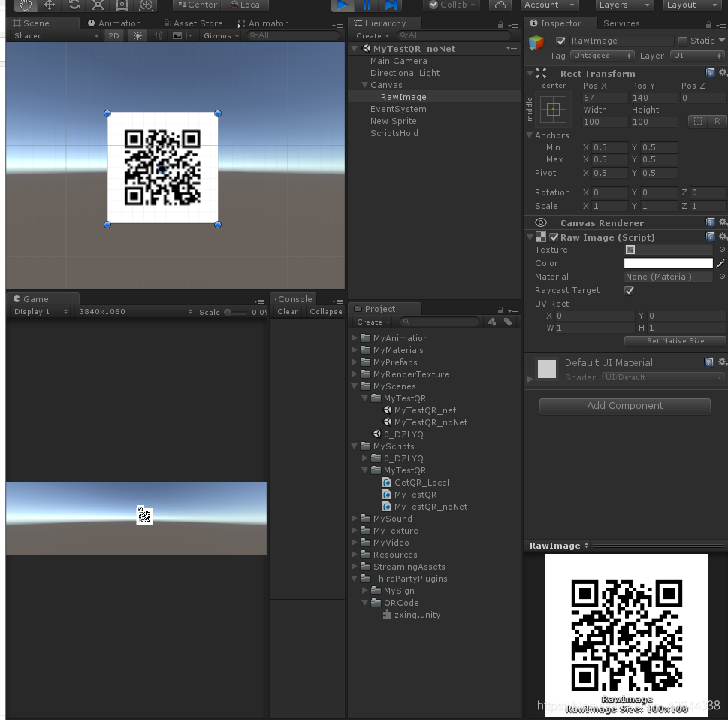Click the Set Native Size button
The width and height of the screenshot is (728, 720).
click(x=674, y=340)
